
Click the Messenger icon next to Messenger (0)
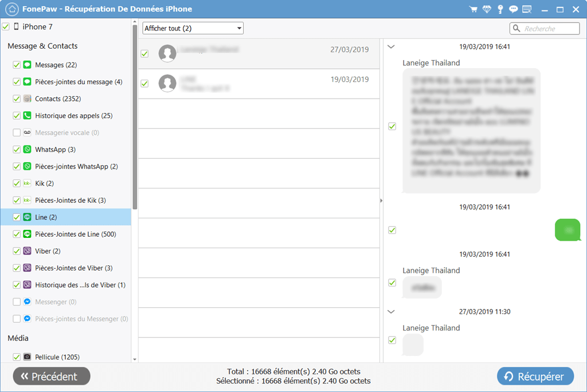point(28,302)
